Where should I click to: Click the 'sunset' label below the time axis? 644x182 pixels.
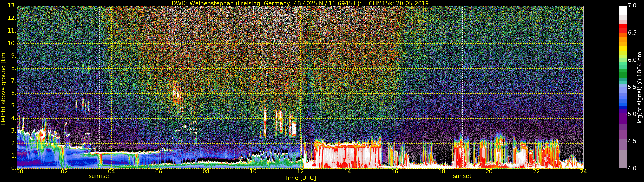pyautogui.click(x=462, y=176)
